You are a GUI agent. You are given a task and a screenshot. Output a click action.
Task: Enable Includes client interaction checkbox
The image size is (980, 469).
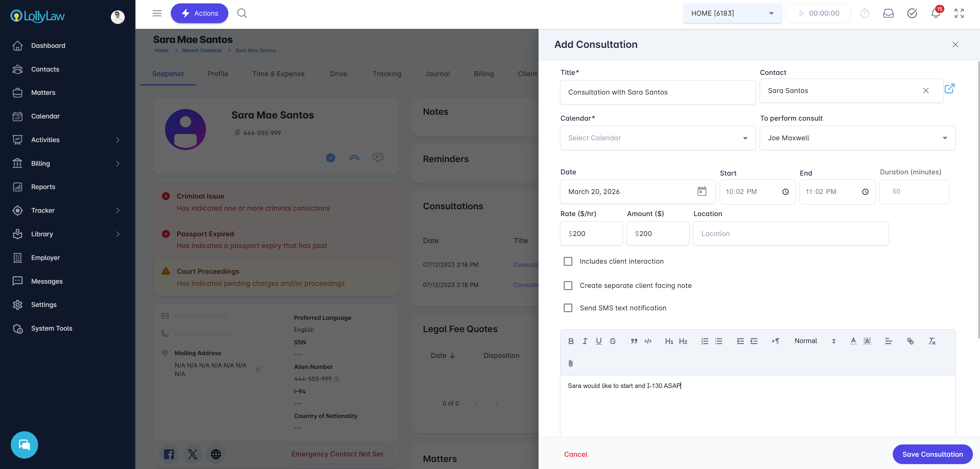tap(568, 261)
